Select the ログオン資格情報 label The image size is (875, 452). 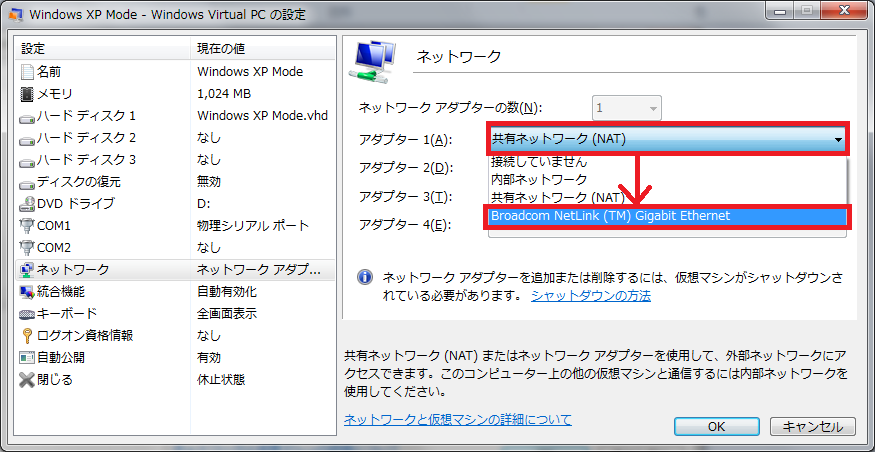click(85, 335)
